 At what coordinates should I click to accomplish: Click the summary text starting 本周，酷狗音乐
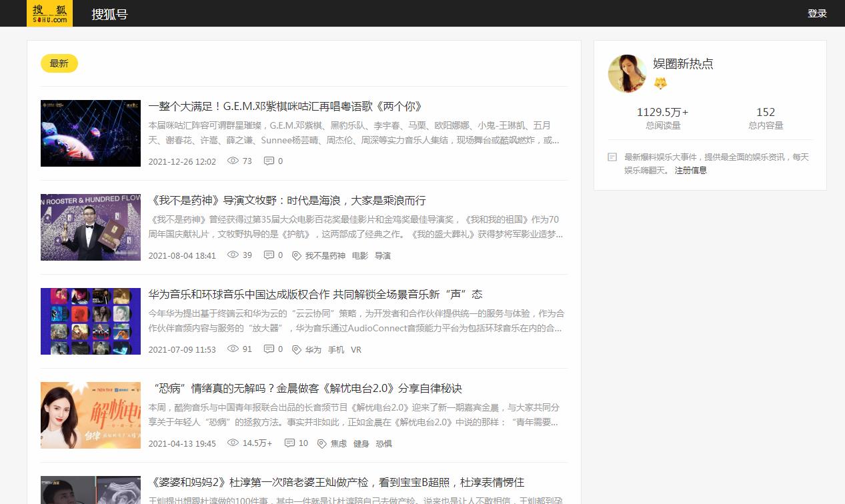tap(354, 415)
